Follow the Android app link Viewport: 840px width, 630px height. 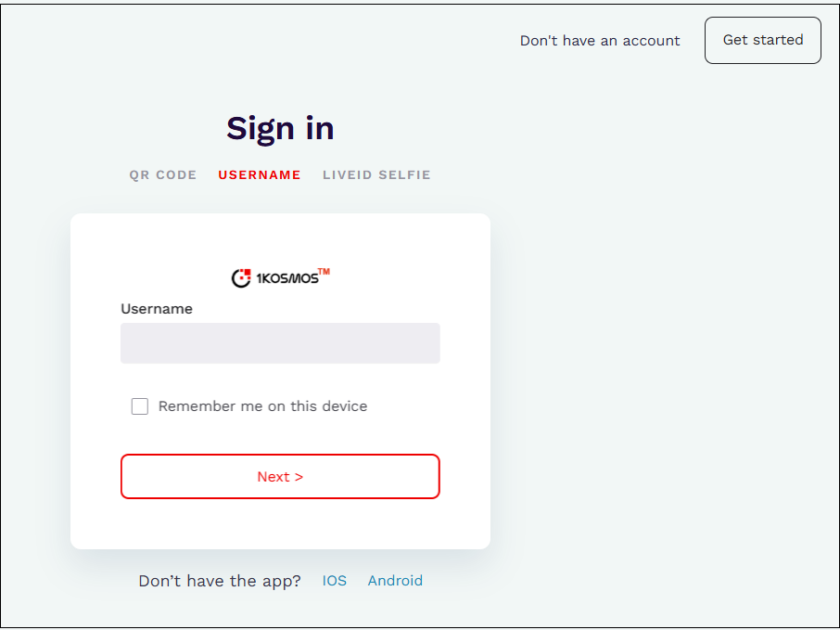click(395, 581)
